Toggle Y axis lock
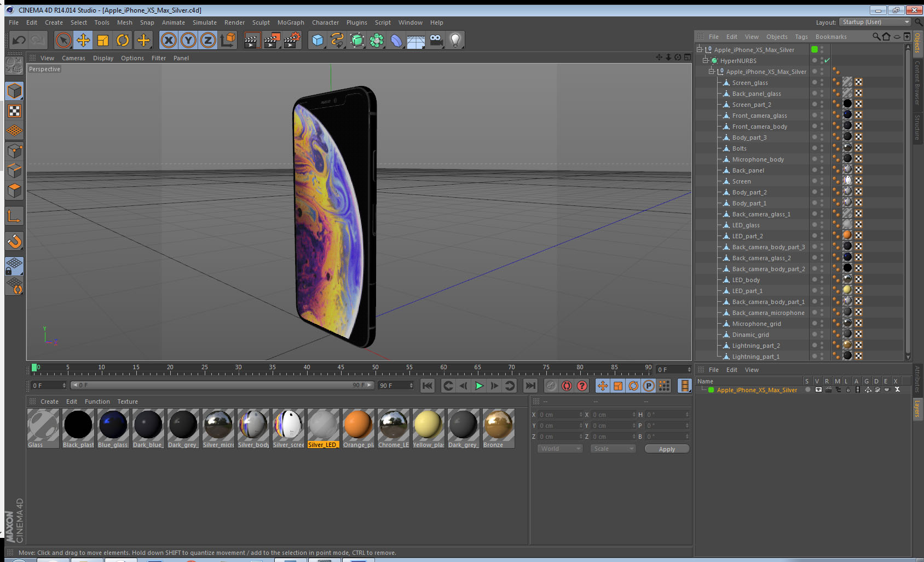The image size is (924, 562). [x=188, y=40]
